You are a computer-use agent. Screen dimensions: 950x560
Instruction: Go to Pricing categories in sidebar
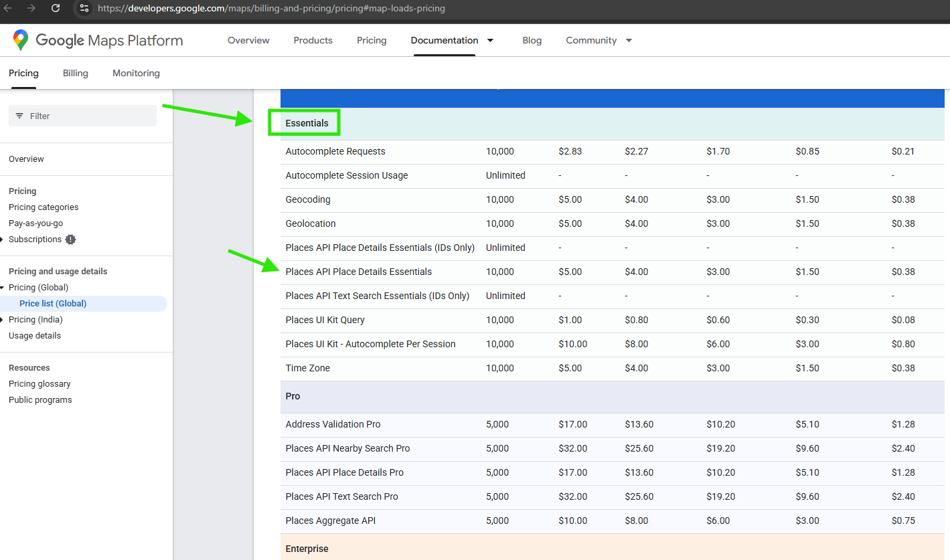pyautogui.click(x=44, y=207)
